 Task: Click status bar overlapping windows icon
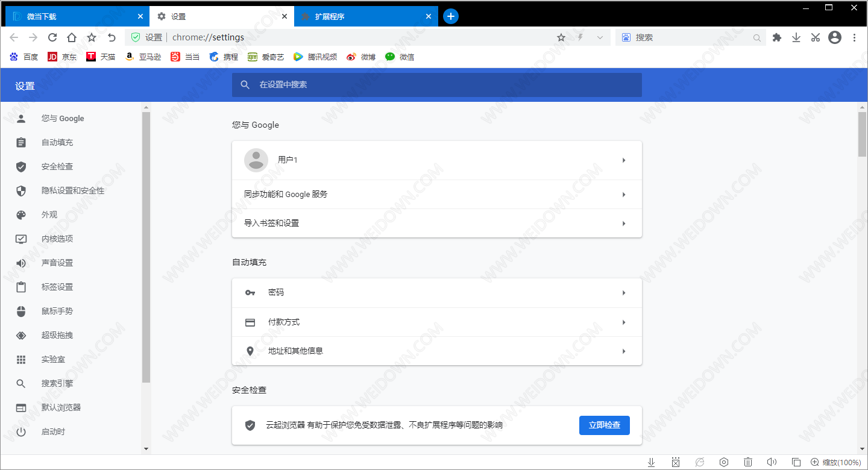[796, 462]
